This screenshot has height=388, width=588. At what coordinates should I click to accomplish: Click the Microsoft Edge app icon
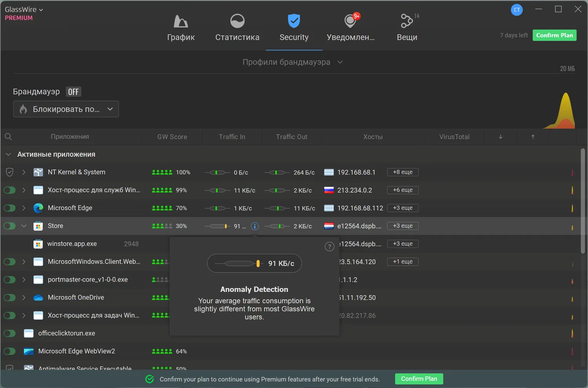(x=38, y=208)
